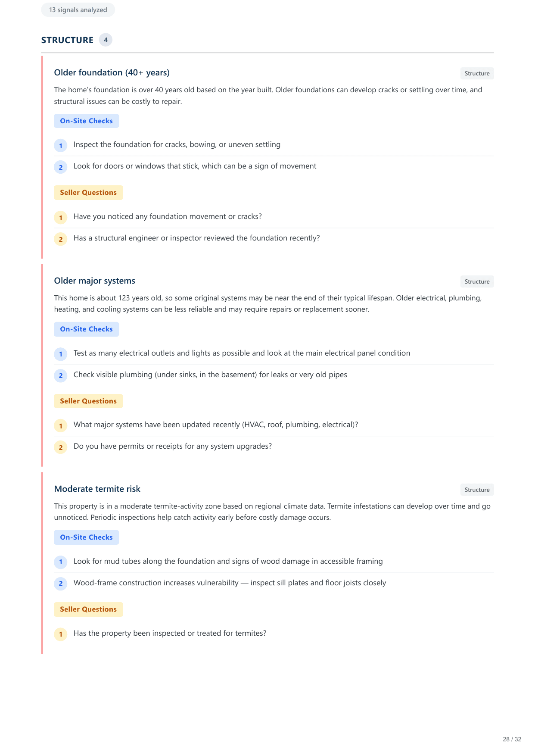Click the Structure tag on Moderate termite risk card
The width and height of the screenshot is (535, 756).
477,490
